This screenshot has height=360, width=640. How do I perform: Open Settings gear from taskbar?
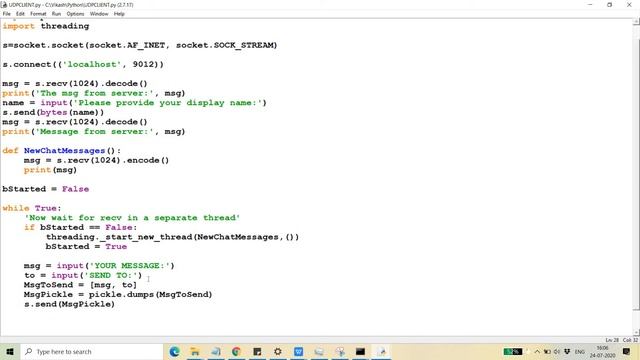point(278,351)
